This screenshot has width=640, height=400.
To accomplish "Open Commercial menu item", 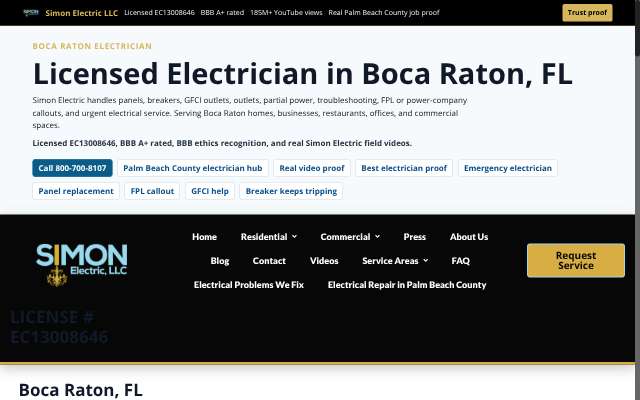I will [x=345, y=237].
